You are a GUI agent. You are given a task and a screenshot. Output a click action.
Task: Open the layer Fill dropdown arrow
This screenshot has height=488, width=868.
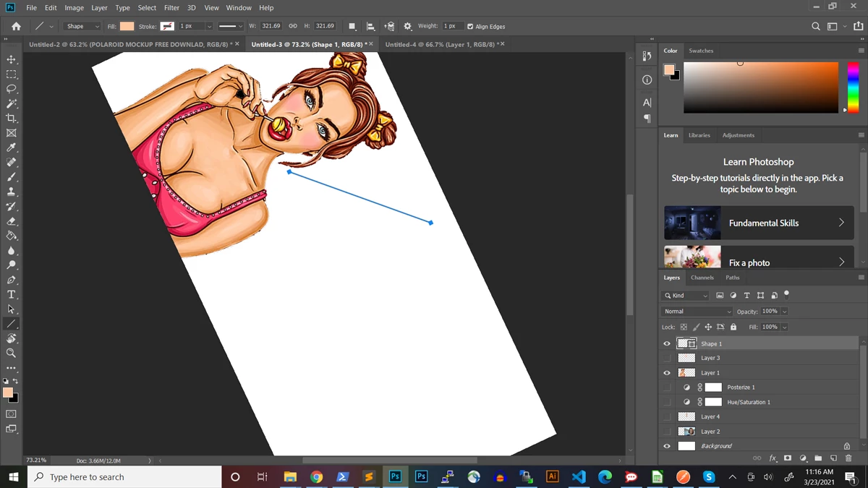point(784,327)
